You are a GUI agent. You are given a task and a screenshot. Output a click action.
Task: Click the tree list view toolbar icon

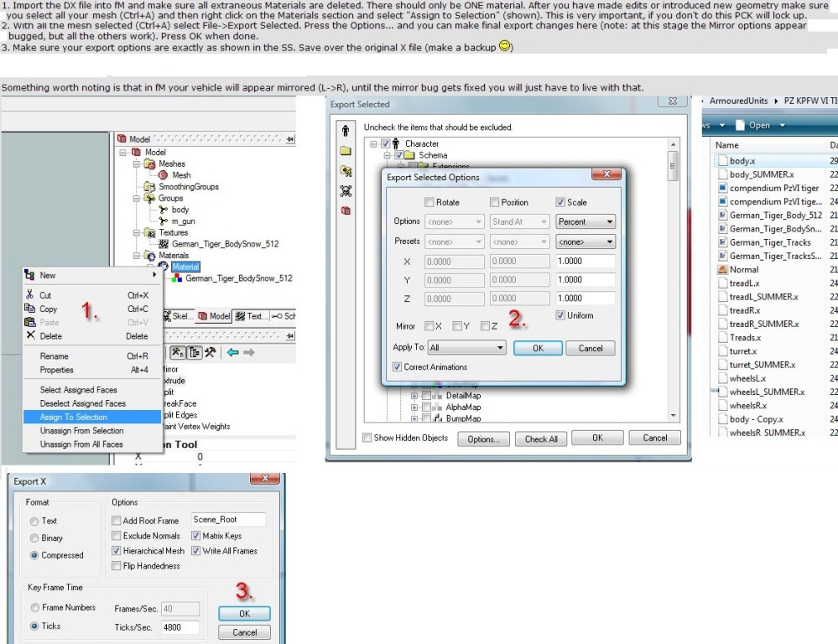point(195,352)
